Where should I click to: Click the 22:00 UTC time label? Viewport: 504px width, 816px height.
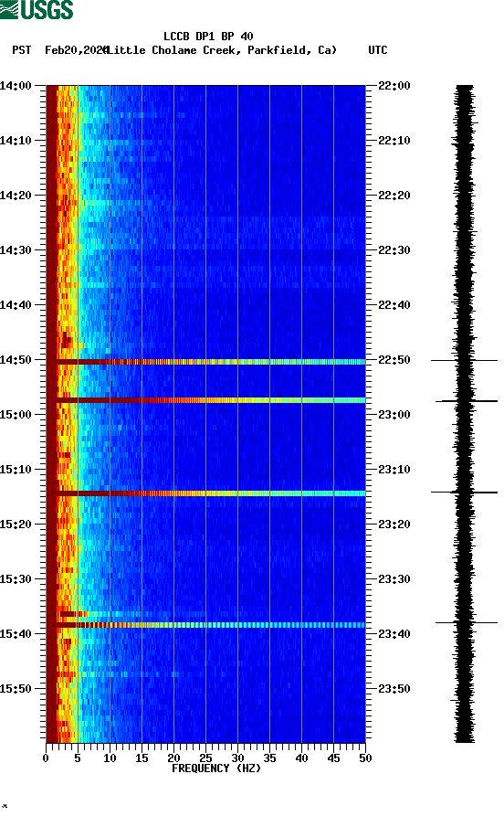[x=394, y=85]
